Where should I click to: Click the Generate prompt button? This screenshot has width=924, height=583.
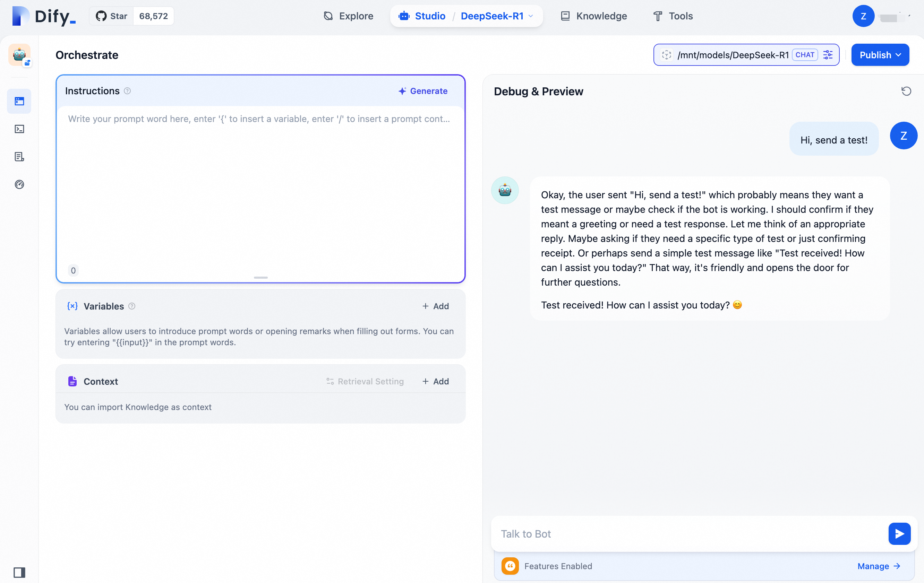pyautogui.click(x=423, y=91)
